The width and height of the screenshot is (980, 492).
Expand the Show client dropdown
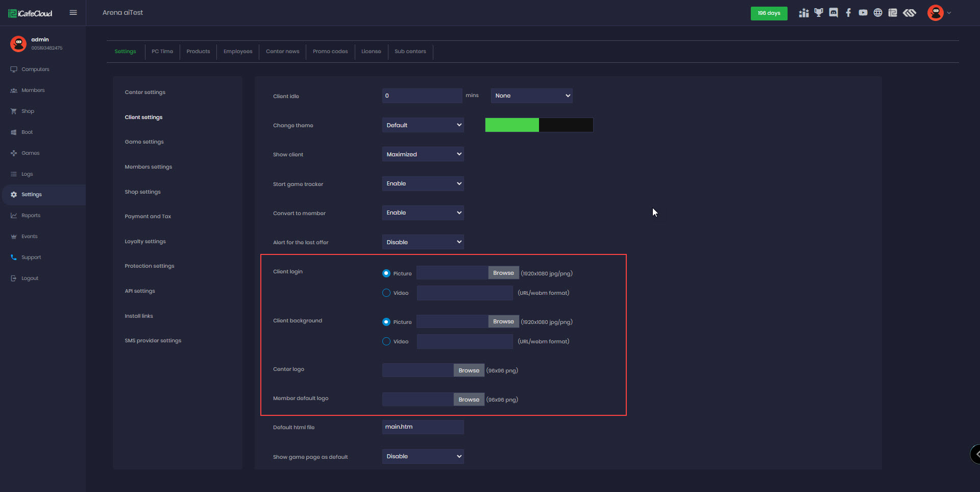[423, 154]
